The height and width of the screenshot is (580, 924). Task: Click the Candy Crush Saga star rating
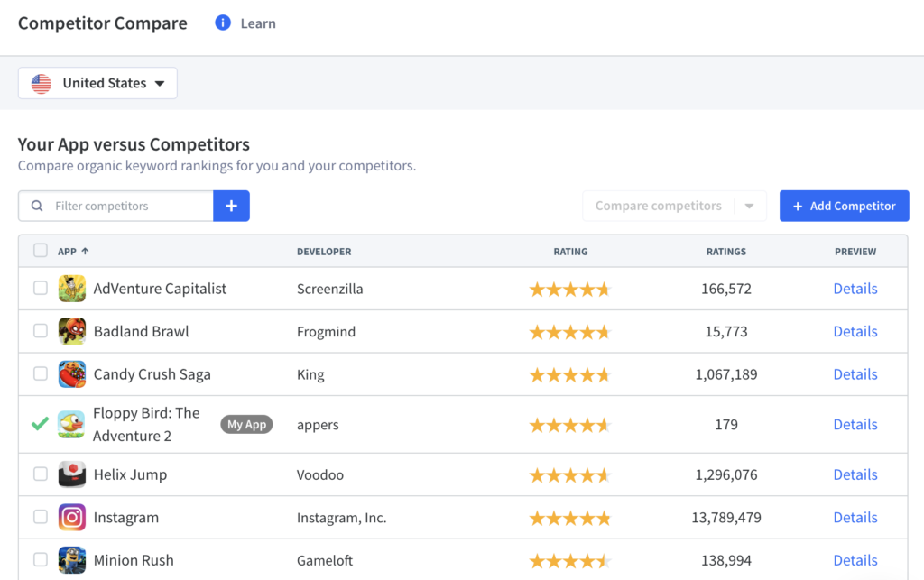pyautogui.click(x=570, y=375)
